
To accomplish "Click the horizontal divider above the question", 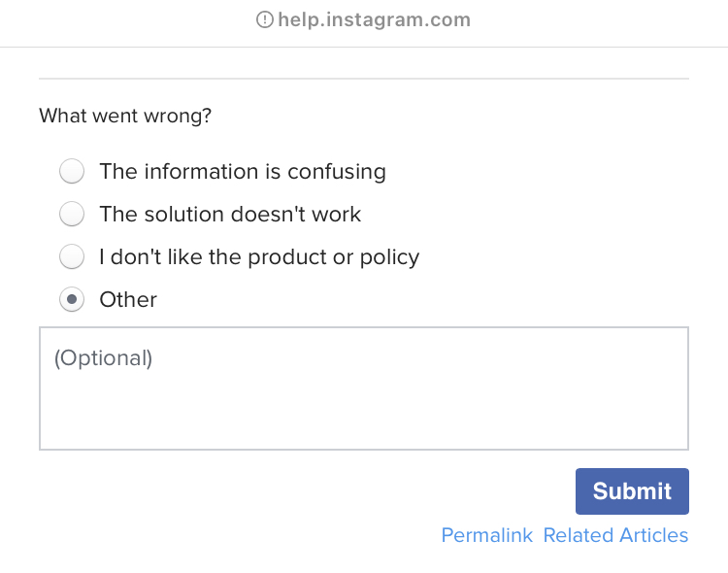I will click(x=364, y=78).
